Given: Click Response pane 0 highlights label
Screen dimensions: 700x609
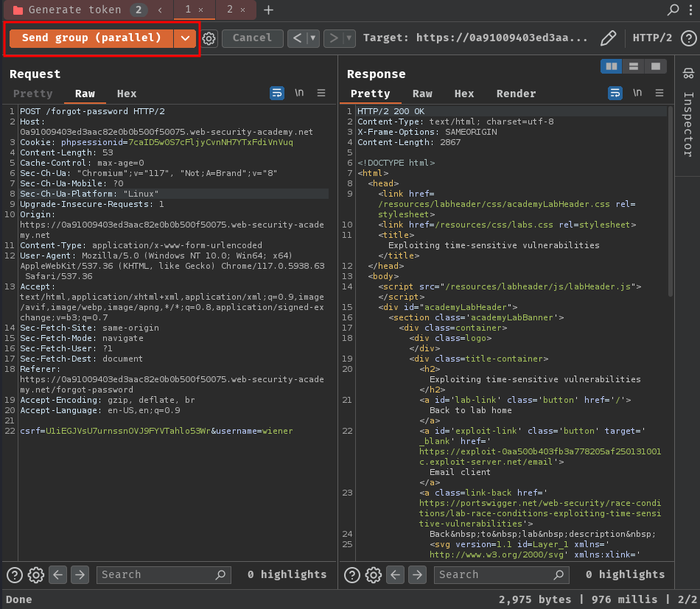Looking at the screenshot, I should pos(625,574).
